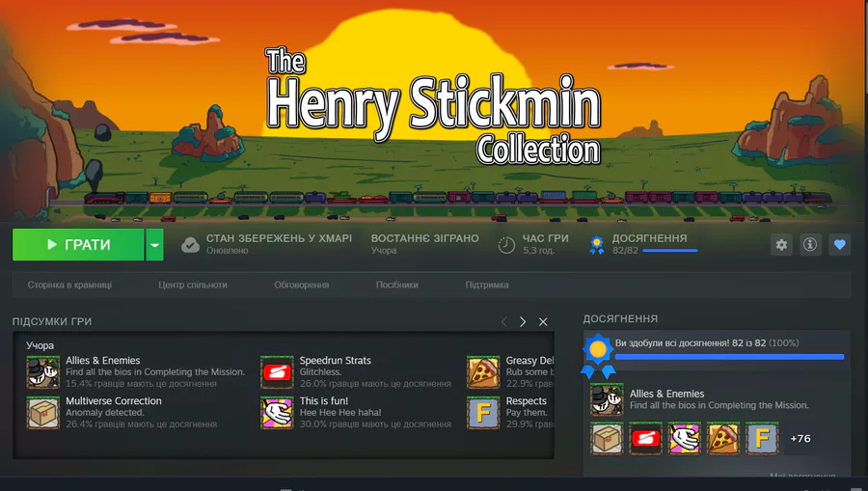
Task: Switch to the Обговорення tab
Action: tap(301, 285)
